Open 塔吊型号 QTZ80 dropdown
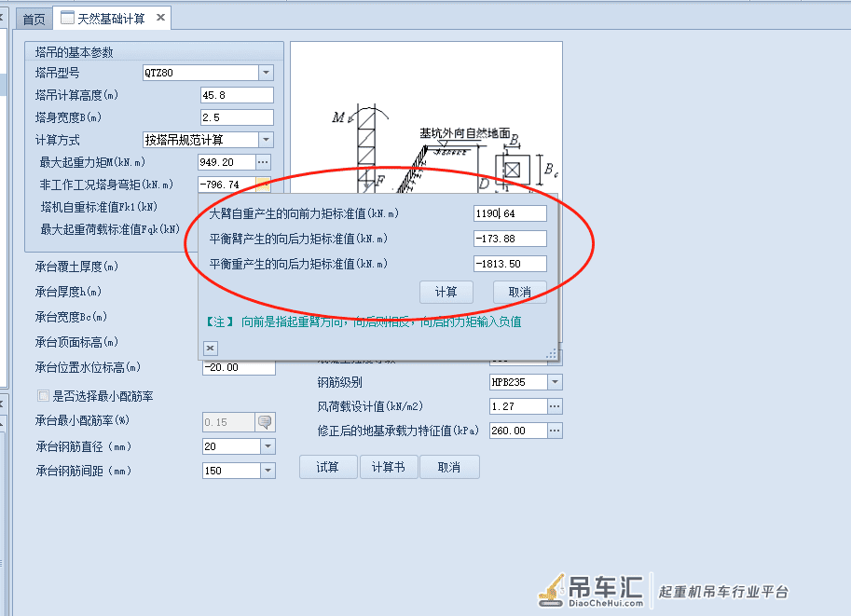The height and width of the screenshot is (616, 851). (266, 72)
